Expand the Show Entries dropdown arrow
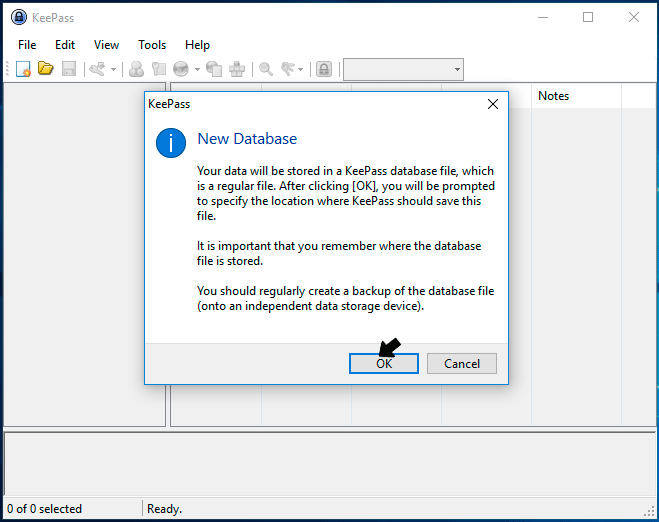The height and width of the screenshot is (522, 659). coord(301,69)
